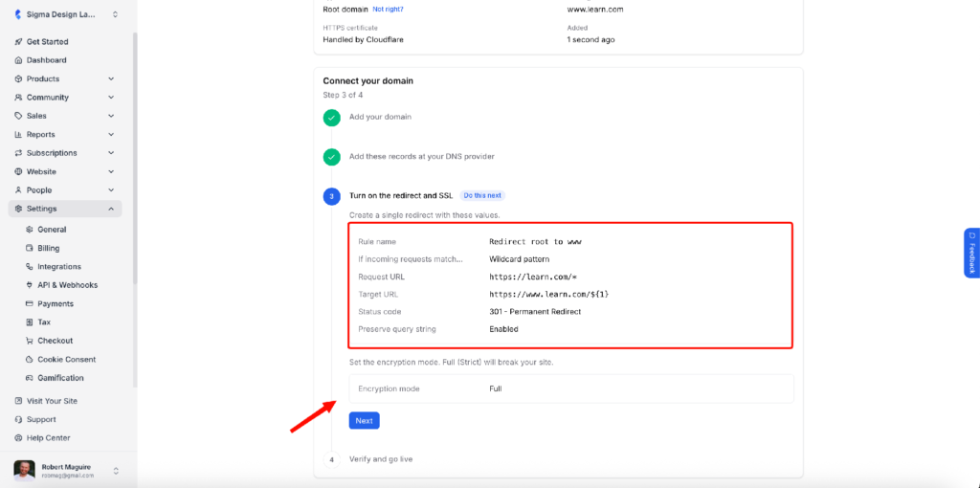The width and height of the screenshot is (980, 488).
Task: Click the Settings gear icon
Action: coord(18,209)
